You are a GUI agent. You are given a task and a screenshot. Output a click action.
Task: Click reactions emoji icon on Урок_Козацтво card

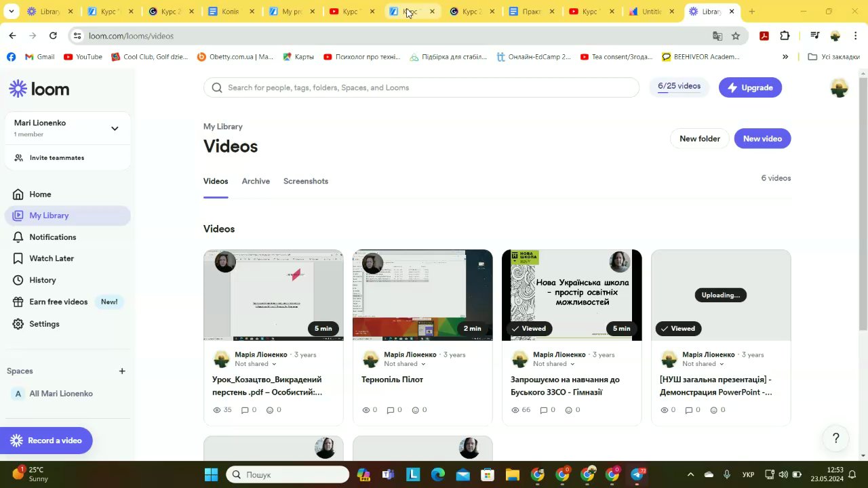(270, 410)
